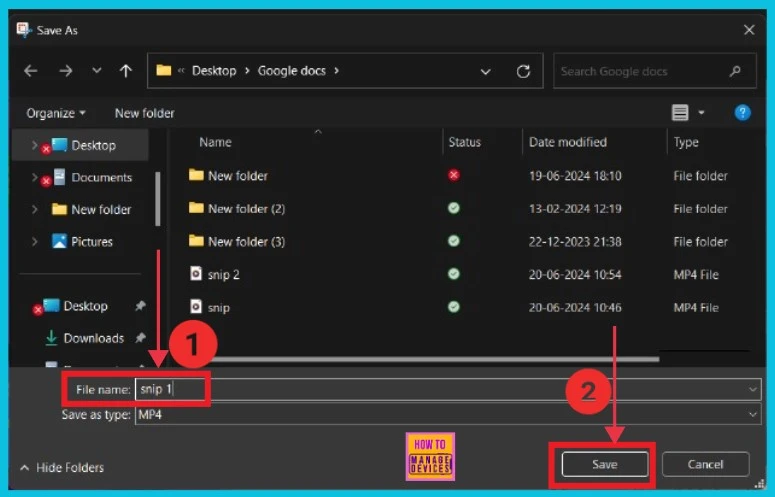The image size is (775, 497).
Task: Expand Documents tree node
Action: coord(34,177)
